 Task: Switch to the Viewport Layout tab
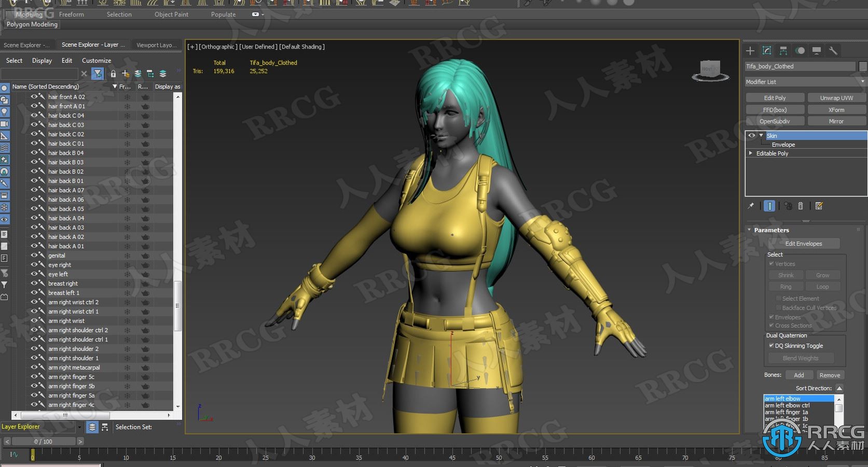[x=156, y=45]
